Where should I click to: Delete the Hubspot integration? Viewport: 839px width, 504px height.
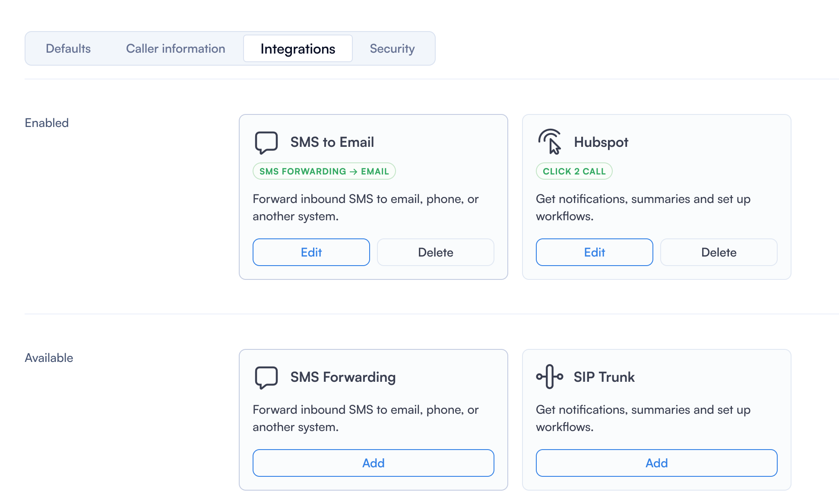(x=719, y=252)
